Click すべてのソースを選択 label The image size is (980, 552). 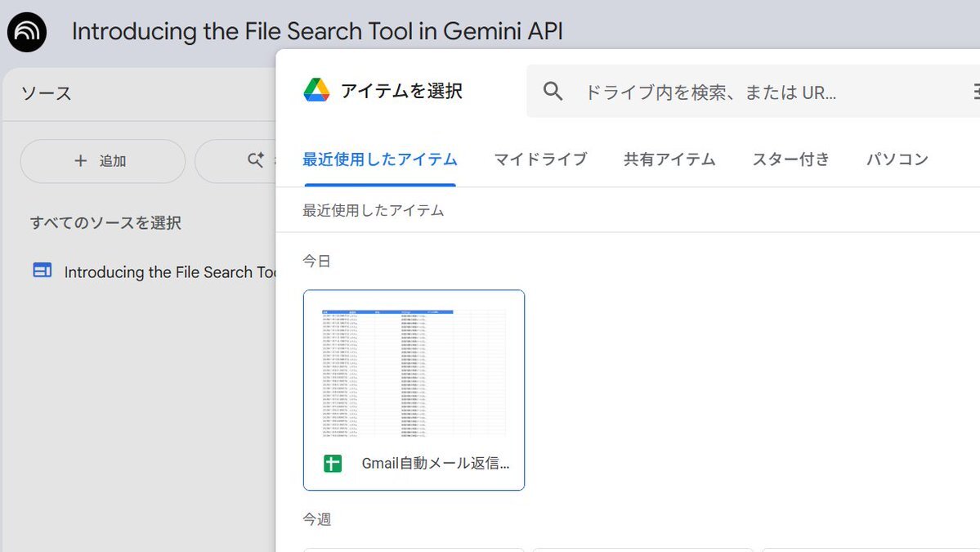point(105,222)
